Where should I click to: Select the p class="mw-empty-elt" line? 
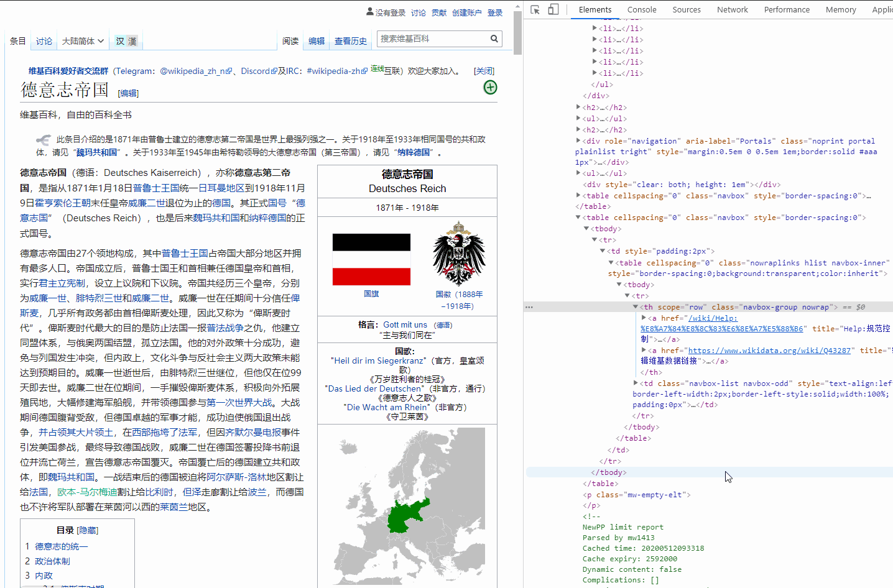coord(637,495)
